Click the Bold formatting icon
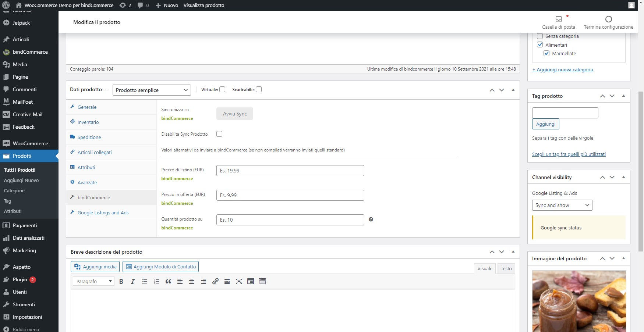644x332 pixels. (x=121, y=282)
